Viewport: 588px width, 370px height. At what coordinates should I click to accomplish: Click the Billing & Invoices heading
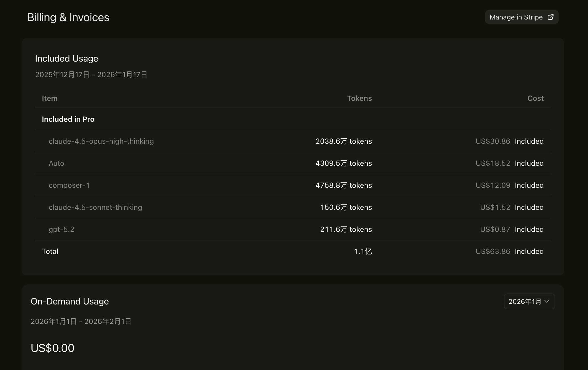pos(68,18)
